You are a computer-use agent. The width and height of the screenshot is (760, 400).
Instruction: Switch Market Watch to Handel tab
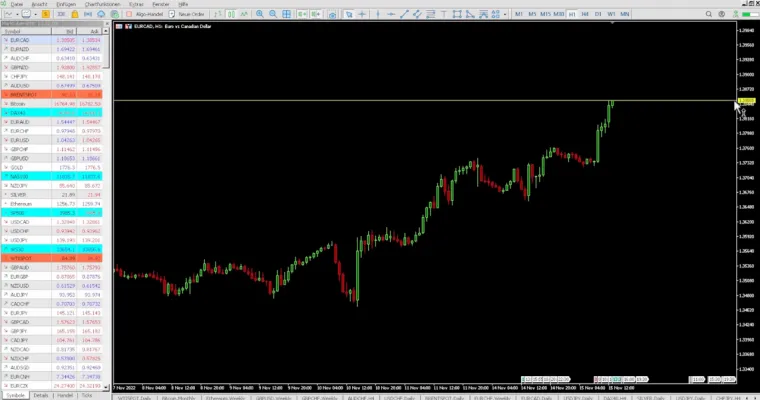pyautogui.click(x=65, y=396)
